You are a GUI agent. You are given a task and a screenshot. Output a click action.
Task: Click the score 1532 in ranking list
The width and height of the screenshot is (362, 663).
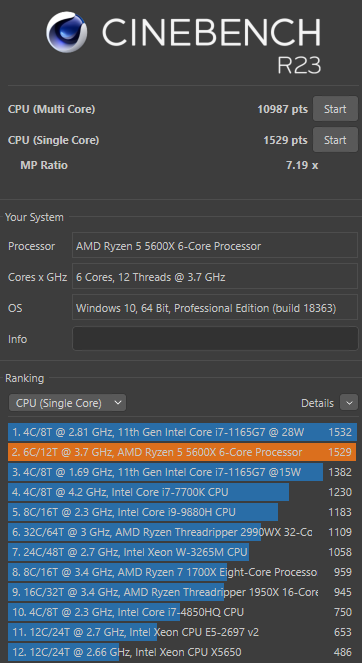[340, 432]
